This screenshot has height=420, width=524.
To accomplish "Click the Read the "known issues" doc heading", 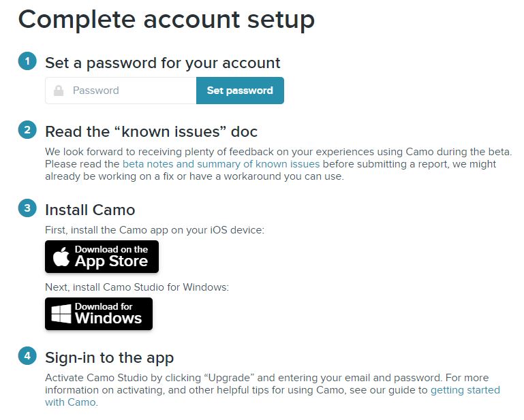I will pyautogui.click(x=151, y=131).
